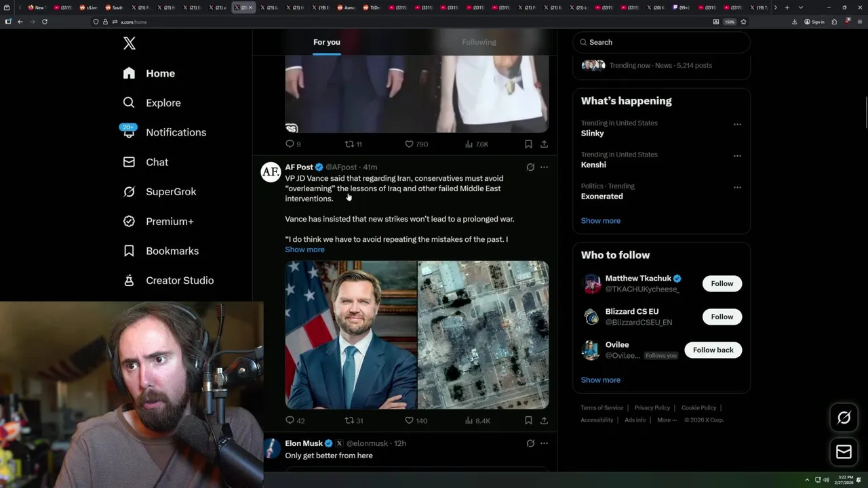
Task: Open Notifications bell in sidebar
Action: [165, 132]
